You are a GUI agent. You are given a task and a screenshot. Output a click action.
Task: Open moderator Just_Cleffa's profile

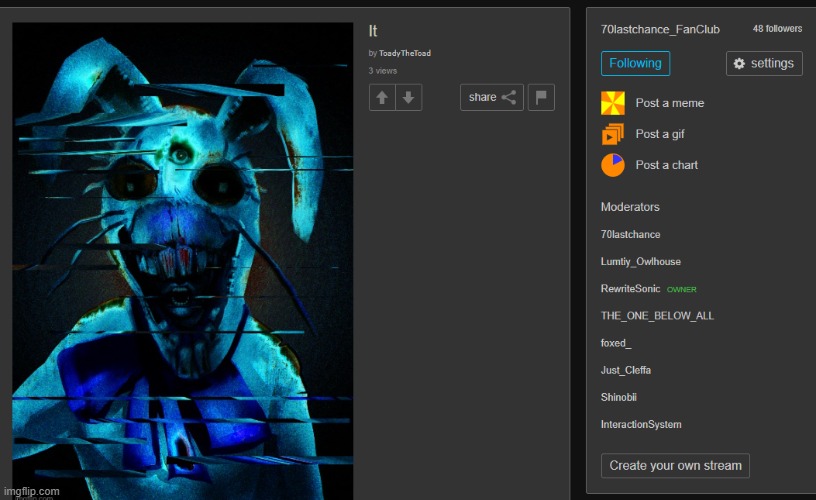click(x=625, y=370)
